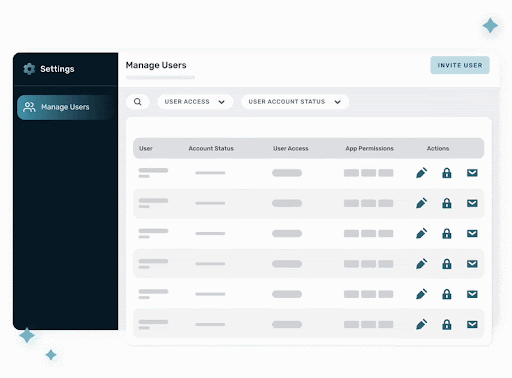Open Manage Users in the sidebar
The height and width of the screenshot is (378, 512).
(65, 107)
